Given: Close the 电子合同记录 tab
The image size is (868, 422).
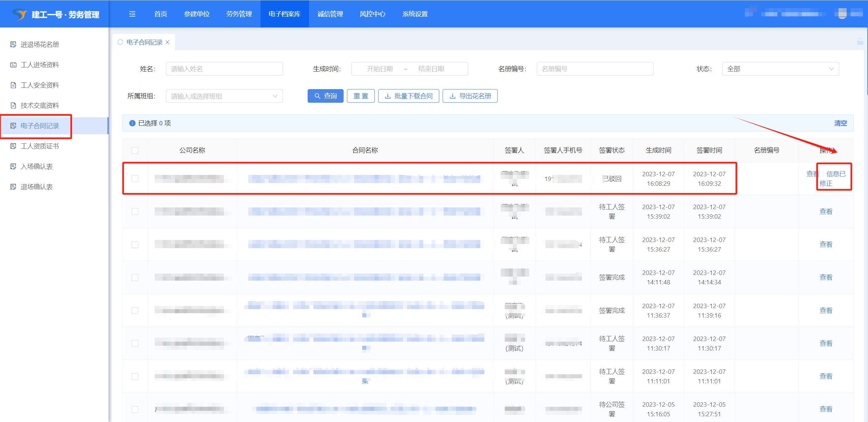Looking at the screenshot, I should pyautogui.click(x=168, y=42).
